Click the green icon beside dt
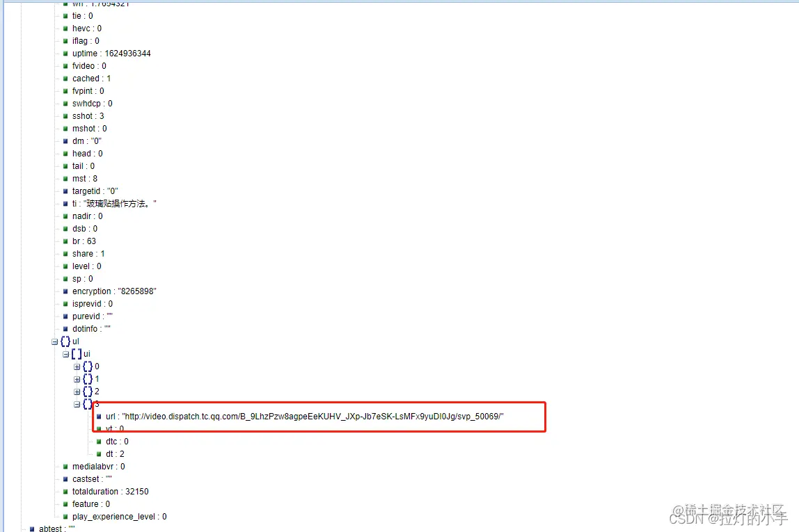The width and height of the screenshot is (799, 532). (x=99, y=454)
